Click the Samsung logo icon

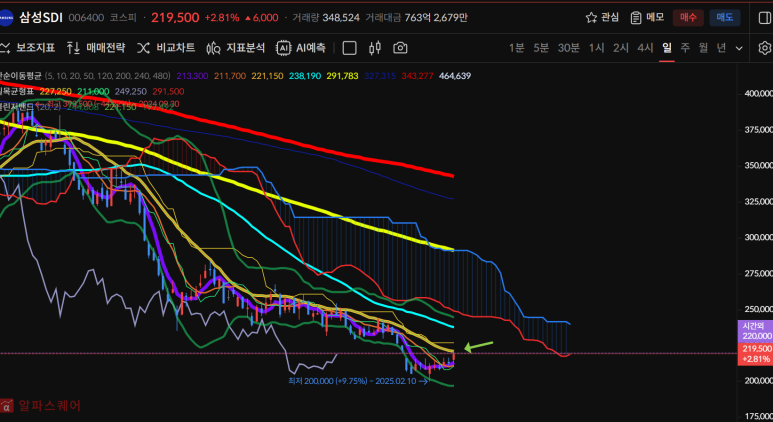[6, 18]
